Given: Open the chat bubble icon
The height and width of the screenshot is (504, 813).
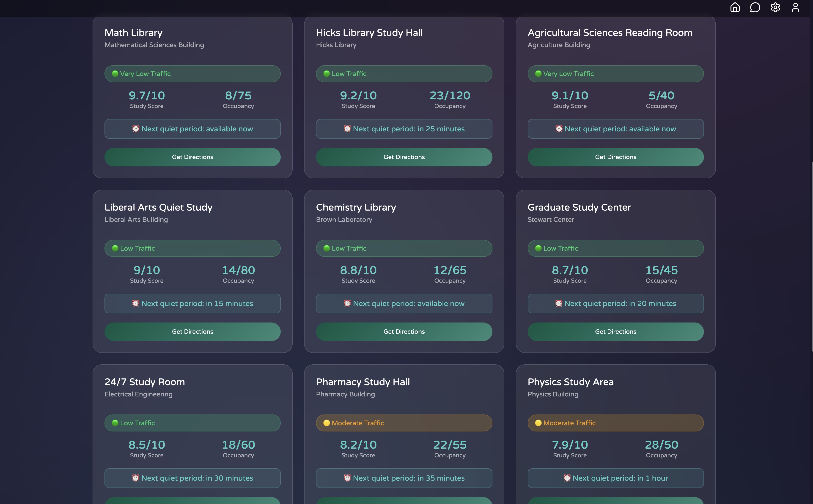Looking at the screenshot, I should pos(755,7).
